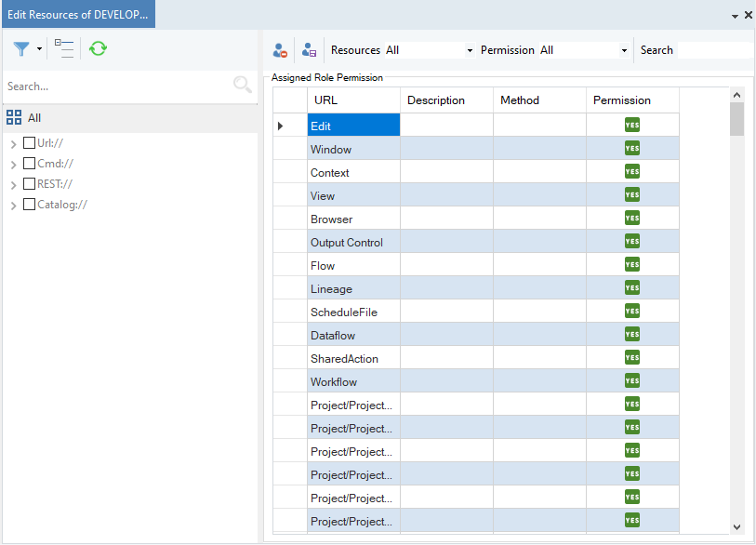Click the remove user permission icon
756x545 pixels.
pos(280,50)
